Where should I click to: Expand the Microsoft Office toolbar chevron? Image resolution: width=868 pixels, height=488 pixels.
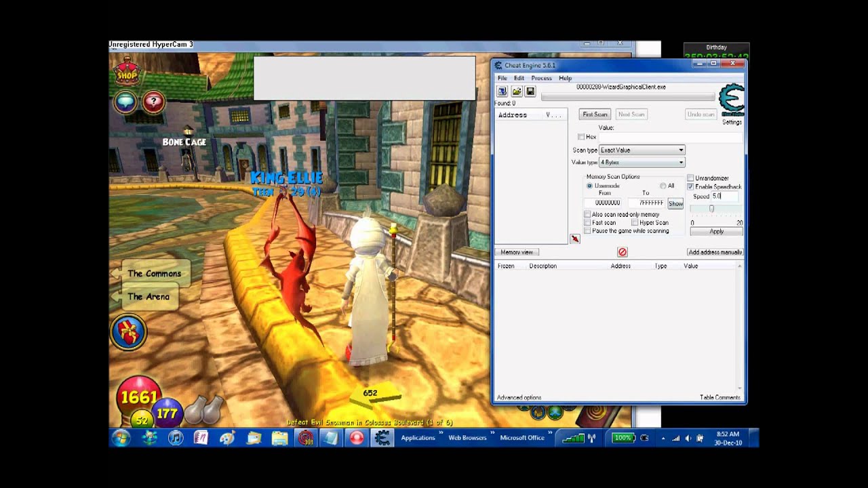click(x=551, y=434)
